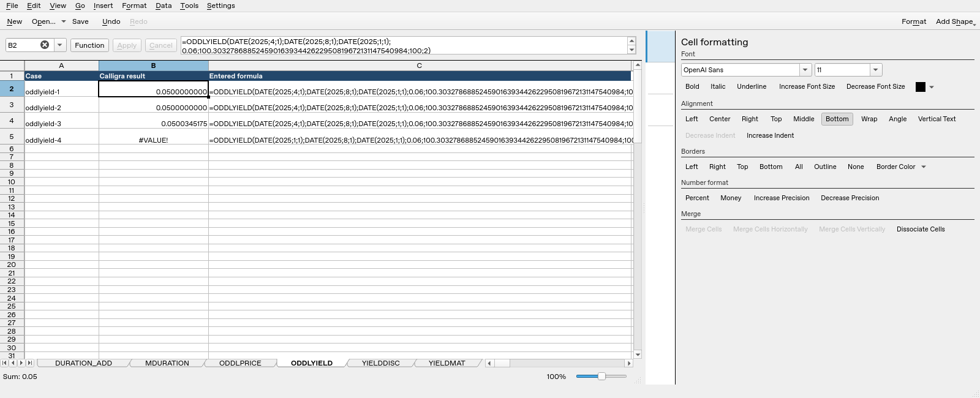980x398 pixels.
Task: Go to next sheet tab arrow
Action: click(21, 363)
